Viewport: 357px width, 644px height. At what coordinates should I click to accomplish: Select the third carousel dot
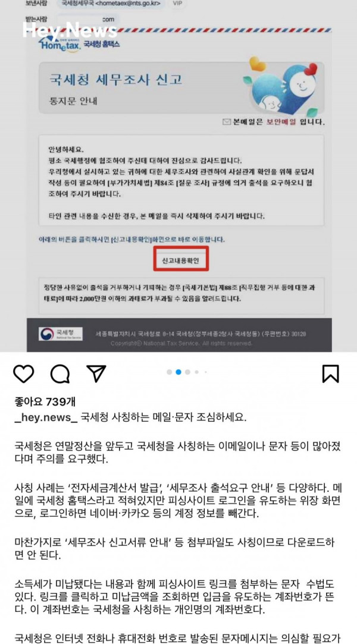(187, 372)
